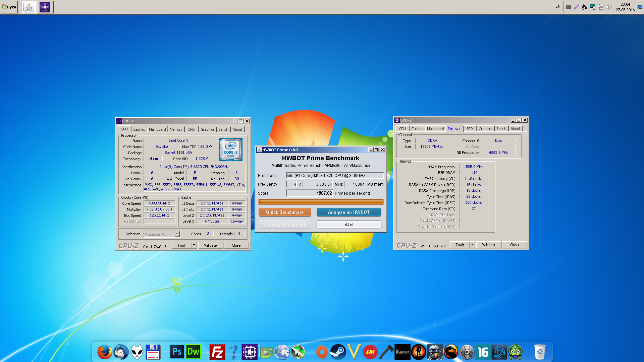The image size is (644, 362).
Task: Click the 3,603.84 MHz frequency field
Action: [x=317, y=184]
